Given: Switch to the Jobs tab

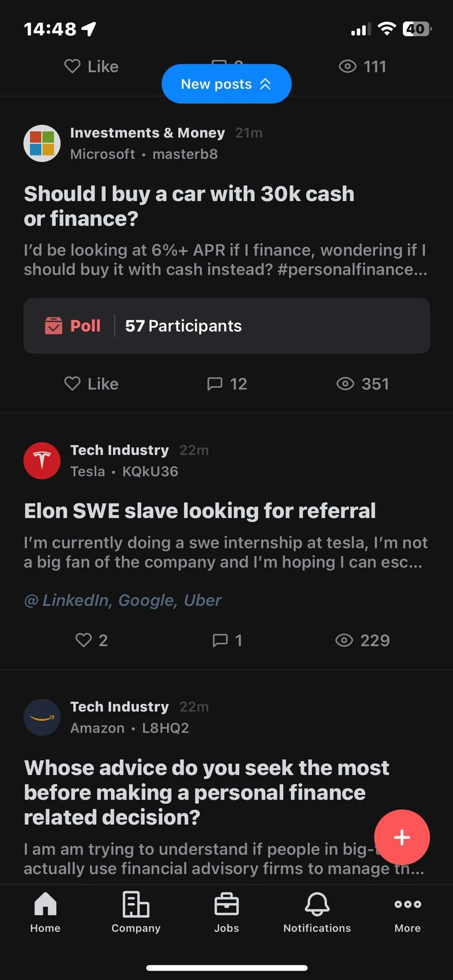Looking at the screenshot, I should 226,912.
